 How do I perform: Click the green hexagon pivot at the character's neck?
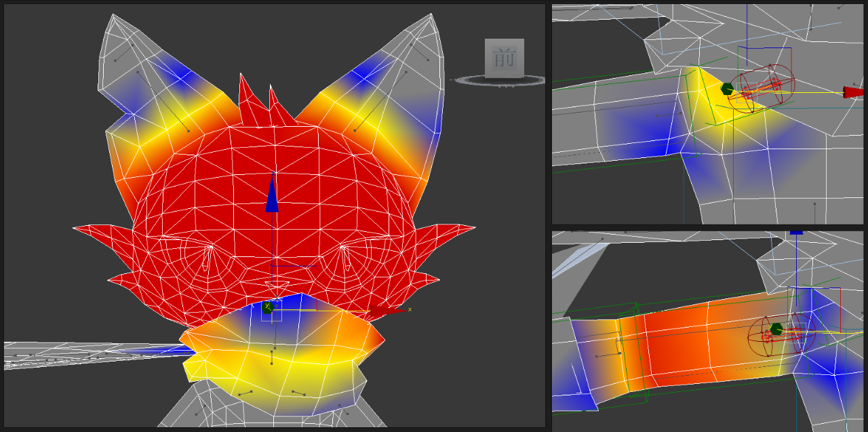point(268,308)
